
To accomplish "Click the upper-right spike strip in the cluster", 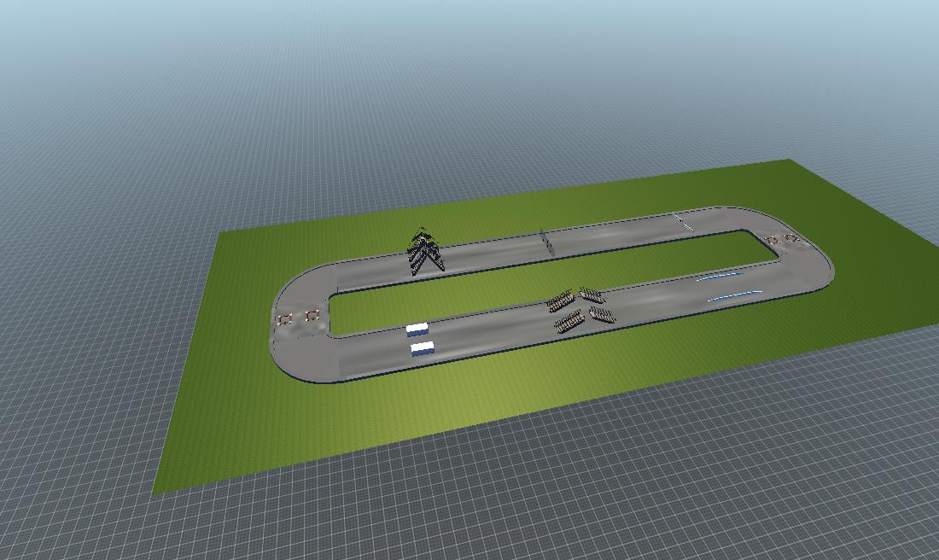I will pyautogui.click(x=592, y=295).
